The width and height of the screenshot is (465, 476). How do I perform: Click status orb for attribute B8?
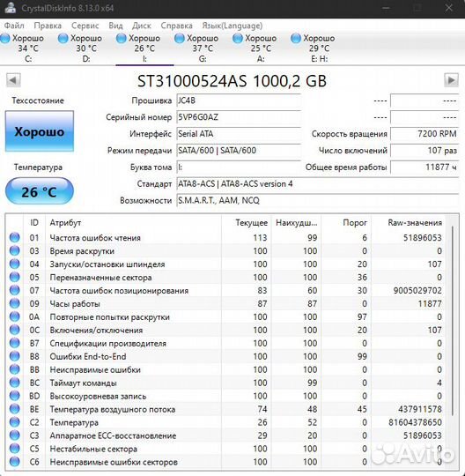pyautogui.click(x=14, y=356)
